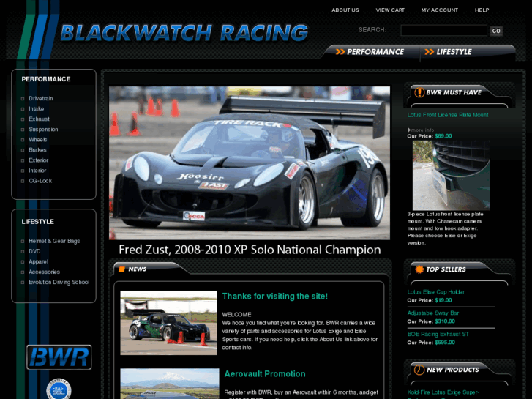Open the Help link
This screenshot has width=532, height=399.
click(x=482, y=10)
